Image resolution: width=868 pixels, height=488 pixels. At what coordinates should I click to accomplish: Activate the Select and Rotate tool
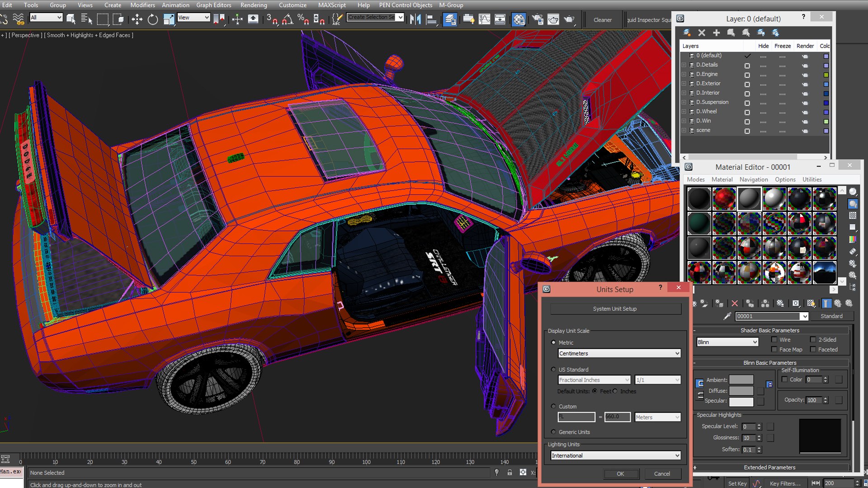click(x=153, y=19)
